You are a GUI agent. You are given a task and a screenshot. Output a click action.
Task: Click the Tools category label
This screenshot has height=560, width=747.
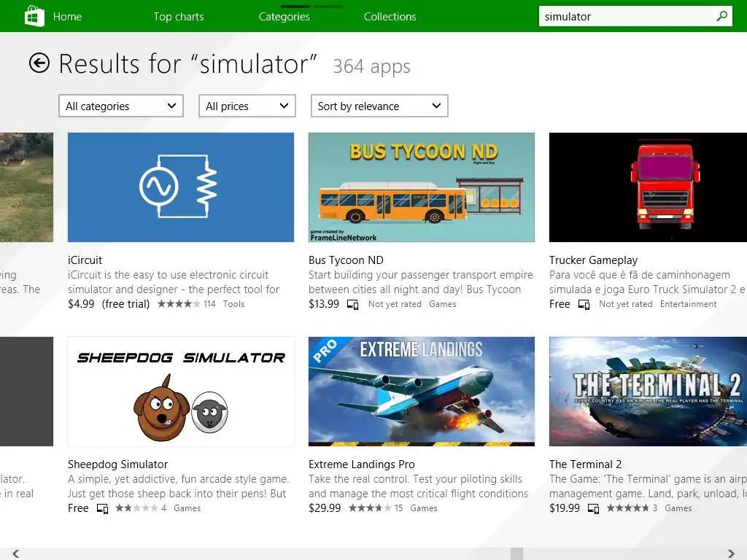coord(233,304)
